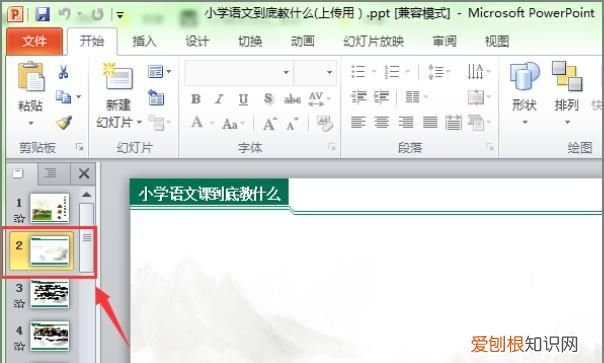
Task: Switch to the Outline pane tab
Action: (x=50, y=173)
